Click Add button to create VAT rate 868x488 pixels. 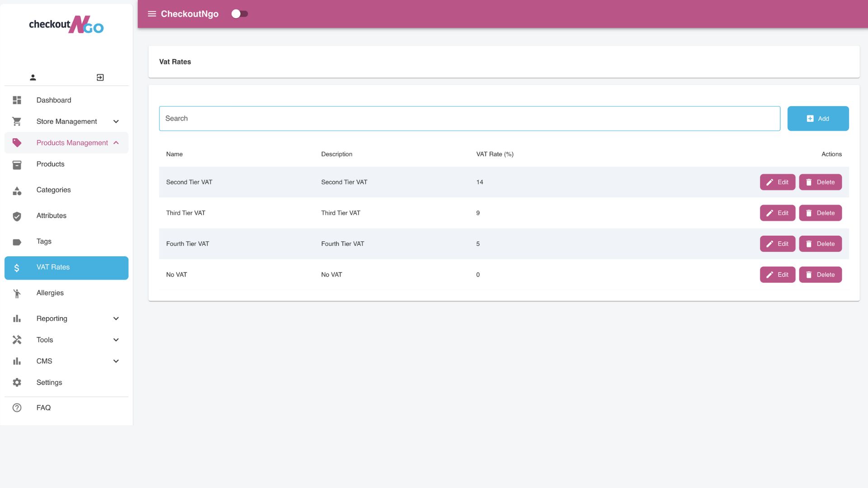[817, 118]
